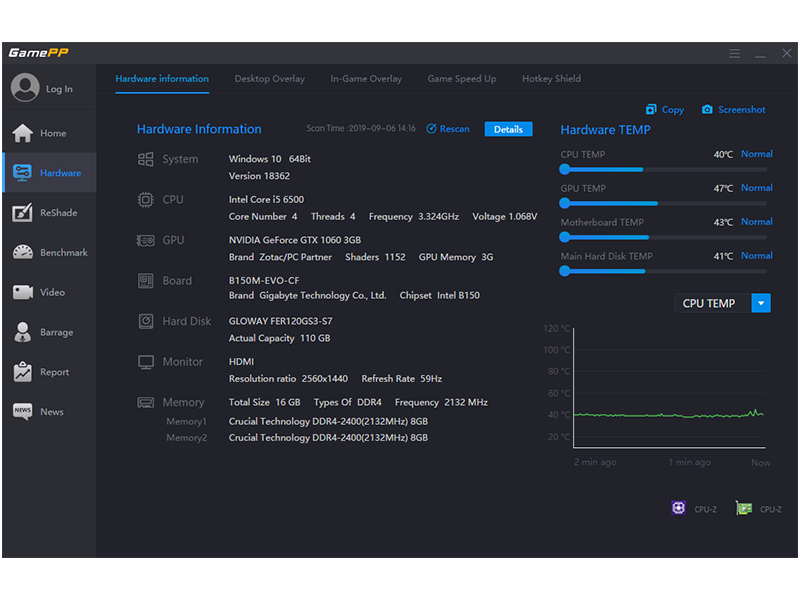This screenshot has width=800, height=600.
Task: Click the GamePP logo
Action: point(38,53)
